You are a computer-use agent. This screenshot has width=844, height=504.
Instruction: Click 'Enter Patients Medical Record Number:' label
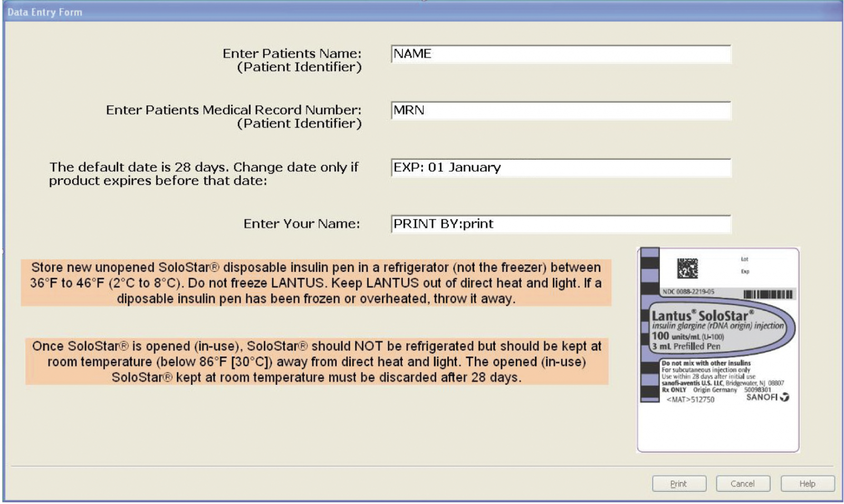click(x=233, y=110)
